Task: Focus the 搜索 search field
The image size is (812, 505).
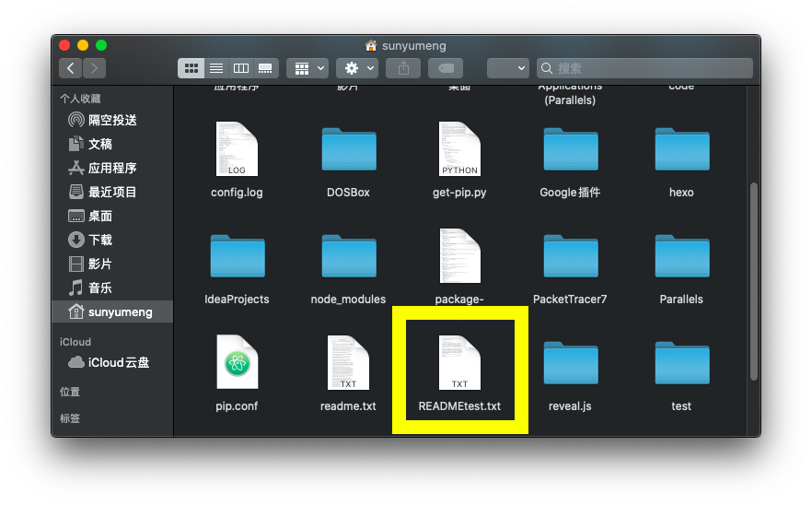Action: click(x=644, y=68)
